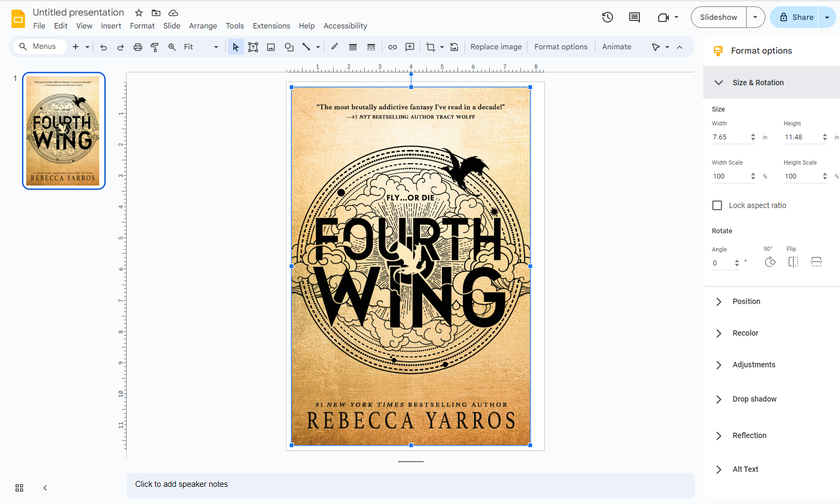
Task: Click the Menus search box
Action: click(40, 47)
